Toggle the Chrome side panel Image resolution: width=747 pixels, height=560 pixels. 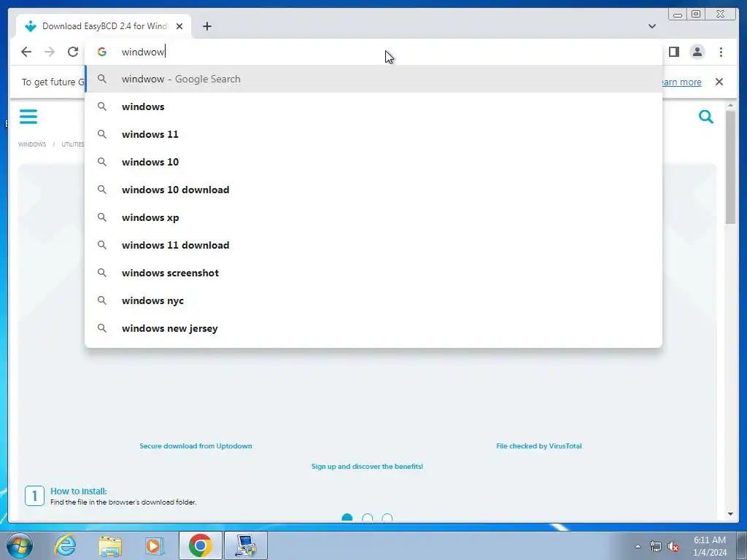click(x=673, y=52)
